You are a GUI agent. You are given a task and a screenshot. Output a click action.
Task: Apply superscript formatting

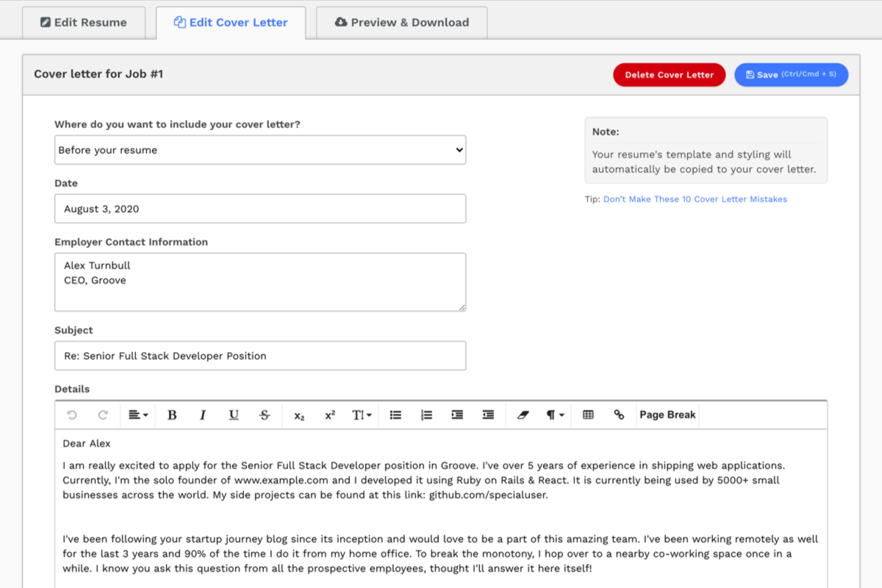click(330, 415)
